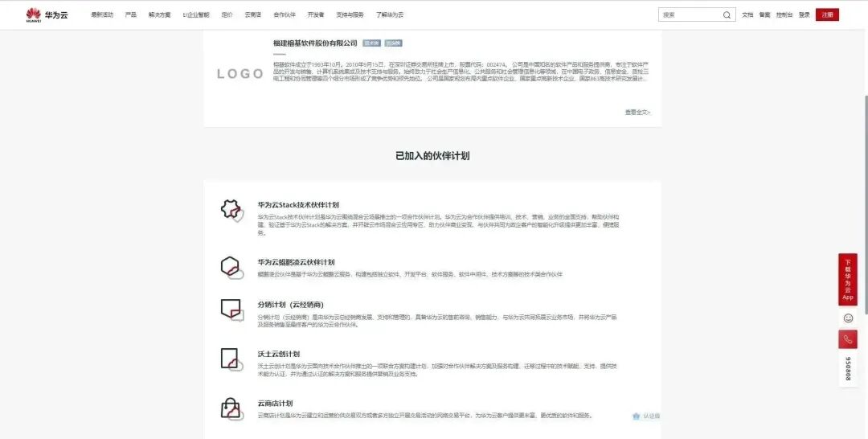Click the smiley feedback icon

(x=848, y=318)
